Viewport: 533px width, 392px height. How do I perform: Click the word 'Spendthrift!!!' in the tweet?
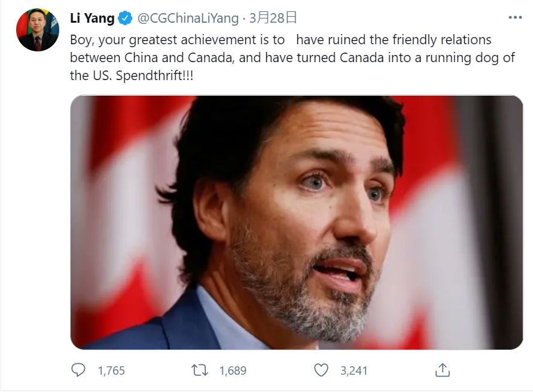(155, 75)
